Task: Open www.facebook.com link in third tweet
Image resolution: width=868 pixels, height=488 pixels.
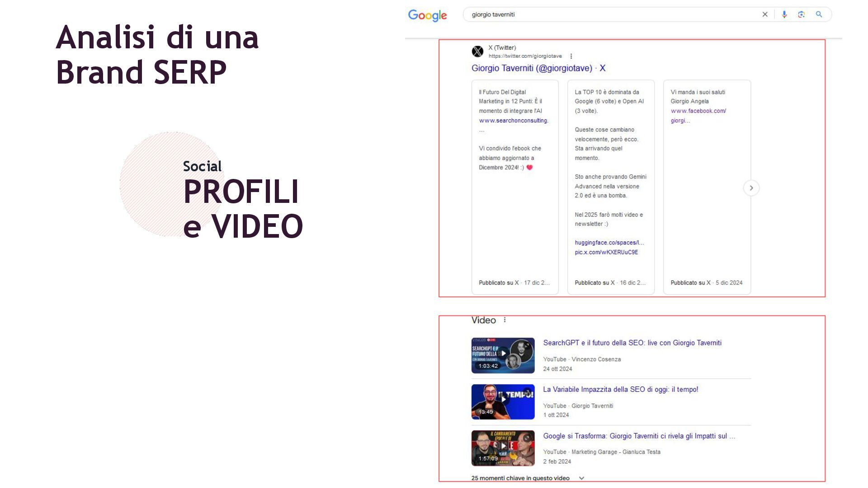Action: [698, 111]
